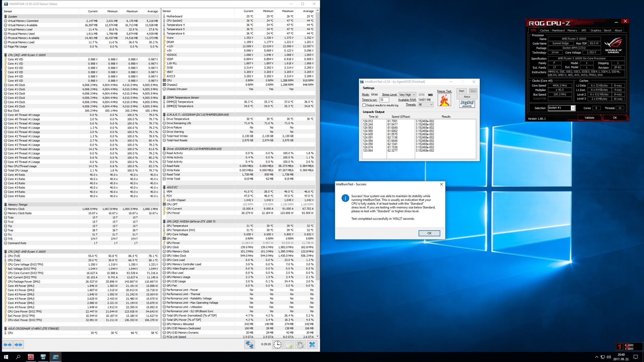Click the taskbar network icon
The image size is (644, 362).
coord(602,357)
